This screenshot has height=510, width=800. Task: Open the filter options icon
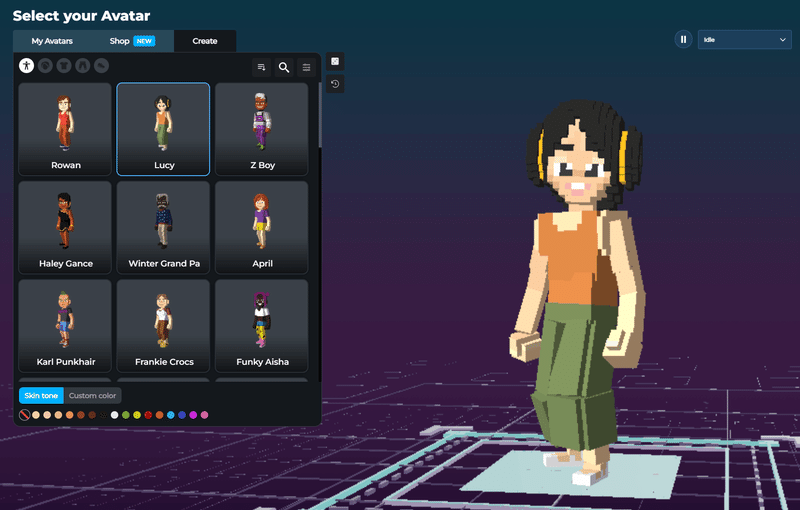[x=306, y=67]
